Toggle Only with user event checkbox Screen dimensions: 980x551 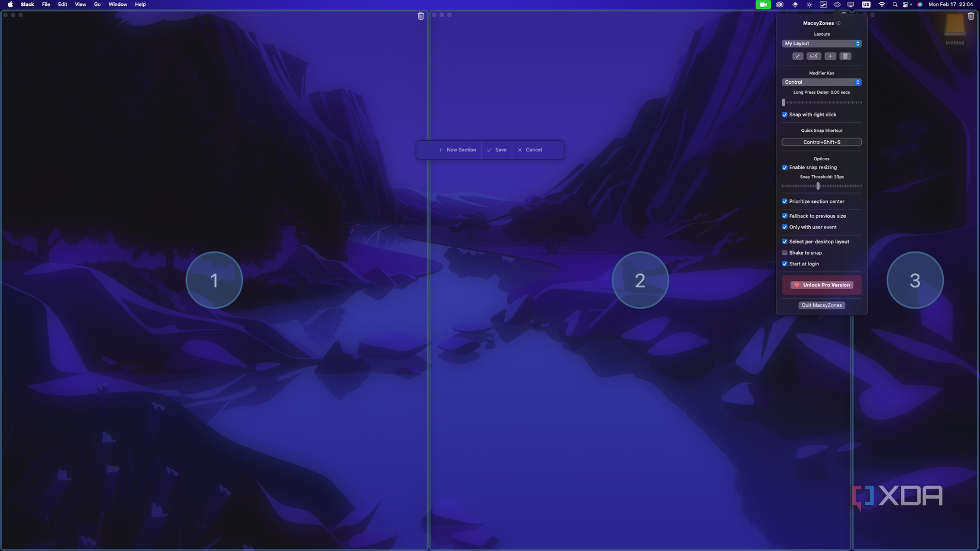point(785,227)
